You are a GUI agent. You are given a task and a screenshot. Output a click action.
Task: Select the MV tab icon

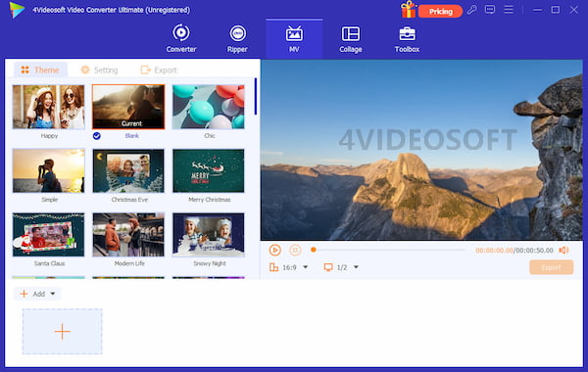(294, 33)
